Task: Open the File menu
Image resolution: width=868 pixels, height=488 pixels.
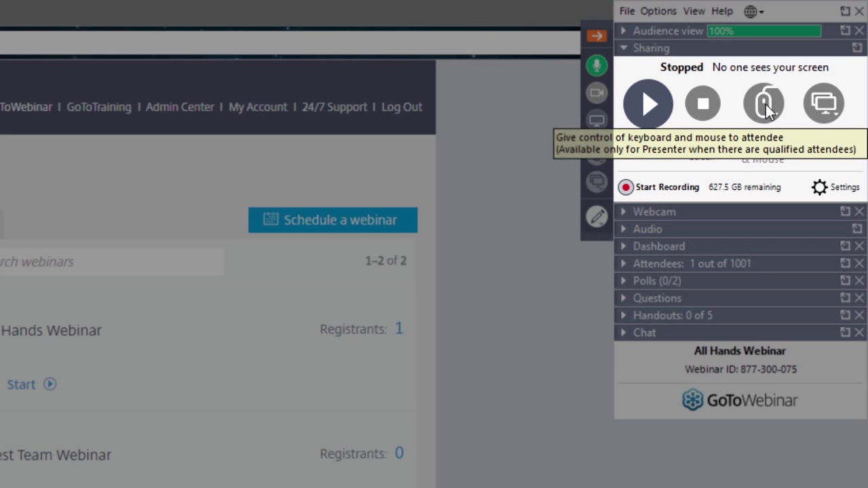Action: [627, 11]
